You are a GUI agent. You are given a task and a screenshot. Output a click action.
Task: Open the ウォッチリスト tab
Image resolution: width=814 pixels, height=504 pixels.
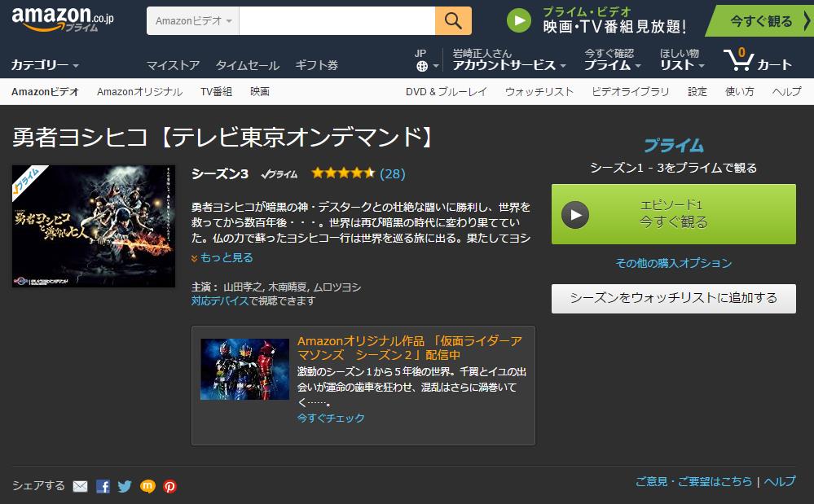coord(539,92)
